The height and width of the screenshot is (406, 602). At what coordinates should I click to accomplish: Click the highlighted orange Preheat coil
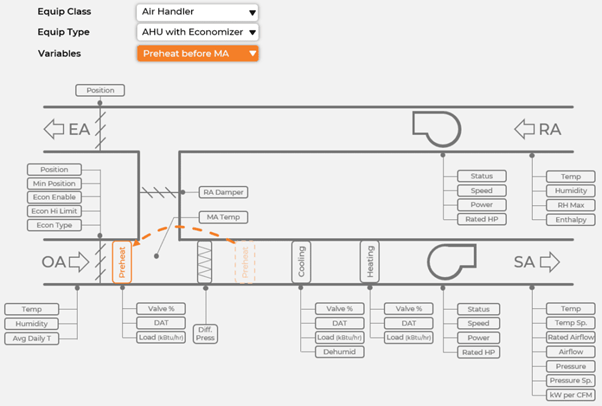122,262
